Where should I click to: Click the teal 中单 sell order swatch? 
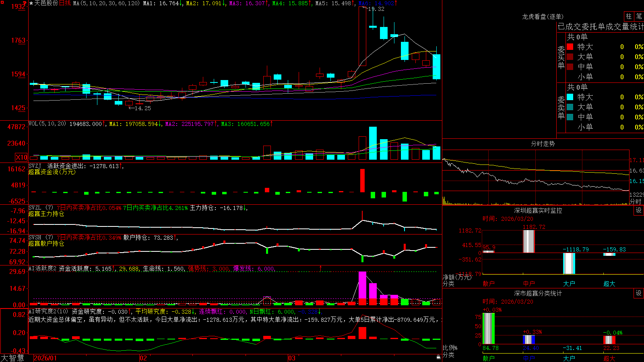tap(570, 117)
